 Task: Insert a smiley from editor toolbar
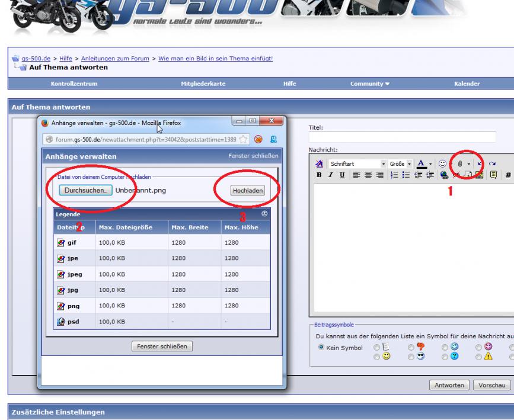coord(442,163)
